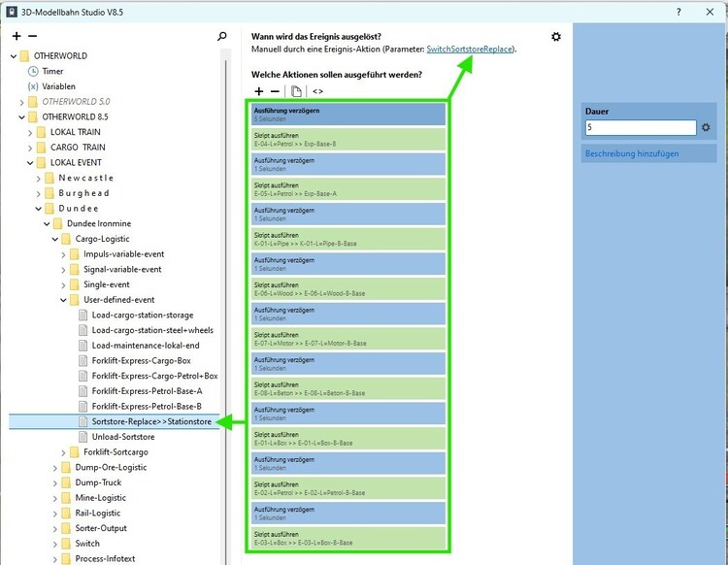
Task: Add a new action with the plus icon
Action: (x=259, y=91)
